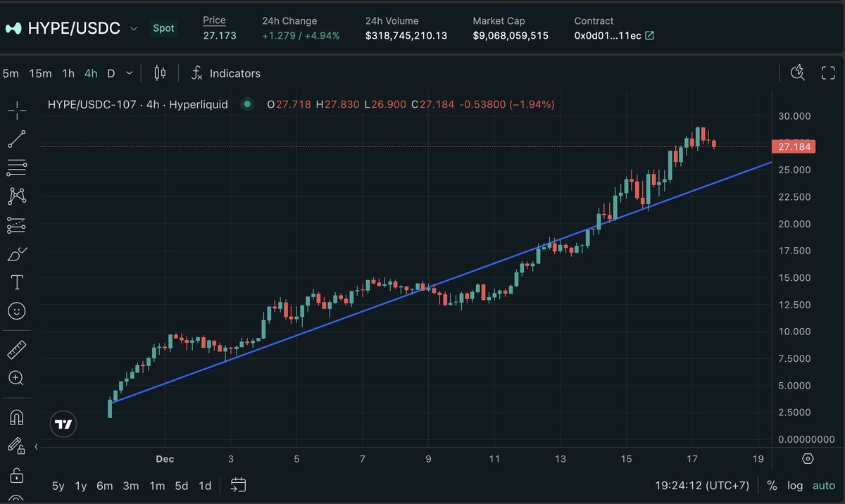Select the 4h timeframe

click(x=91, y=73)
